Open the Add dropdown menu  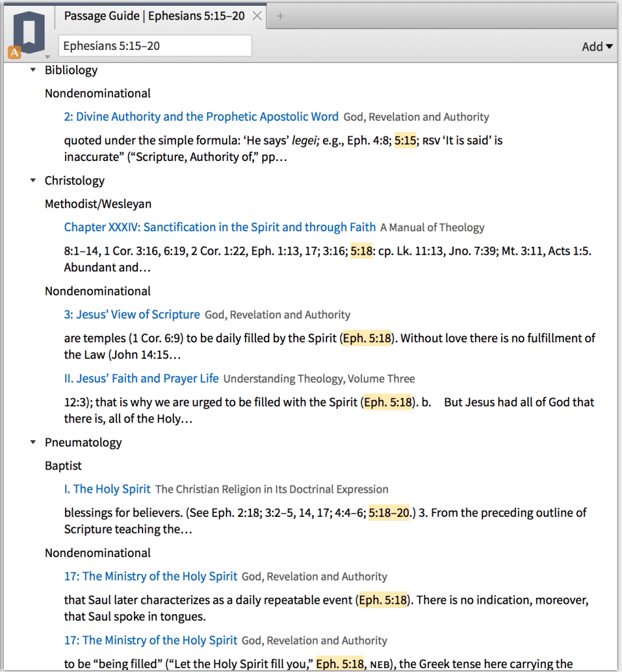(596, 46)
